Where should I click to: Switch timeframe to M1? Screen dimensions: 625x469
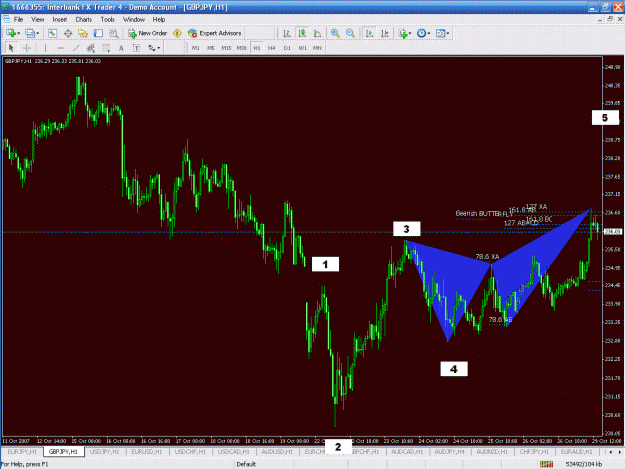(x=196, y=48)
